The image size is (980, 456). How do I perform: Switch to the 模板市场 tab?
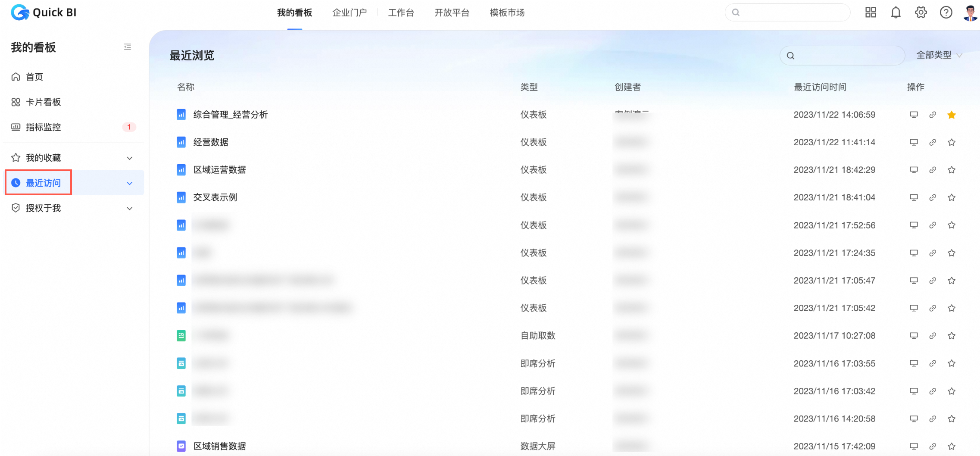(x=507, y=13)
